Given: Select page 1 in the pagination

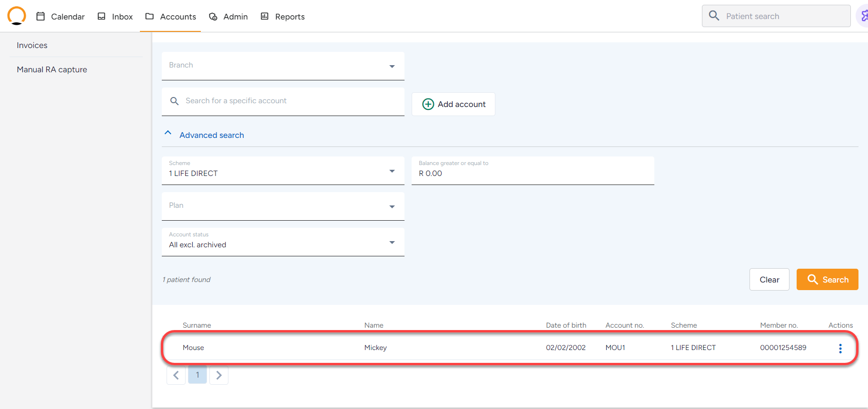Looking at the screenshot, I should point(197,375).
